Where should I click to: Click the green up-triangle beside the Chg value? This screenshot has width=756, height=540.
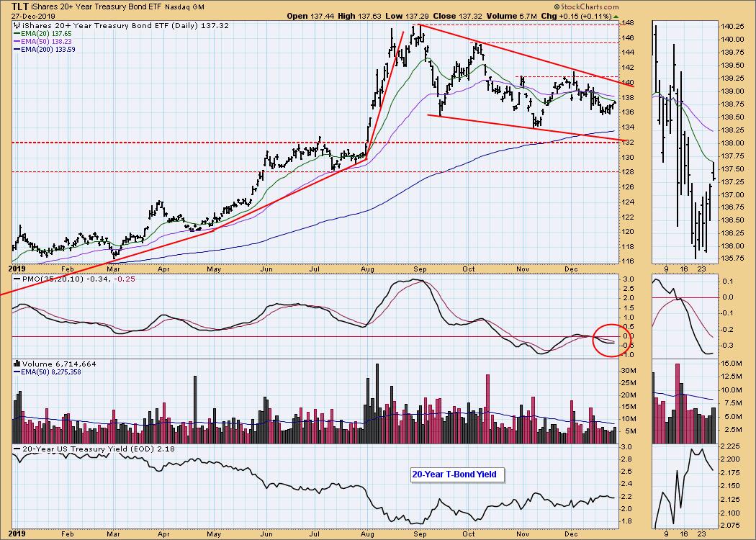coord(616,17)
